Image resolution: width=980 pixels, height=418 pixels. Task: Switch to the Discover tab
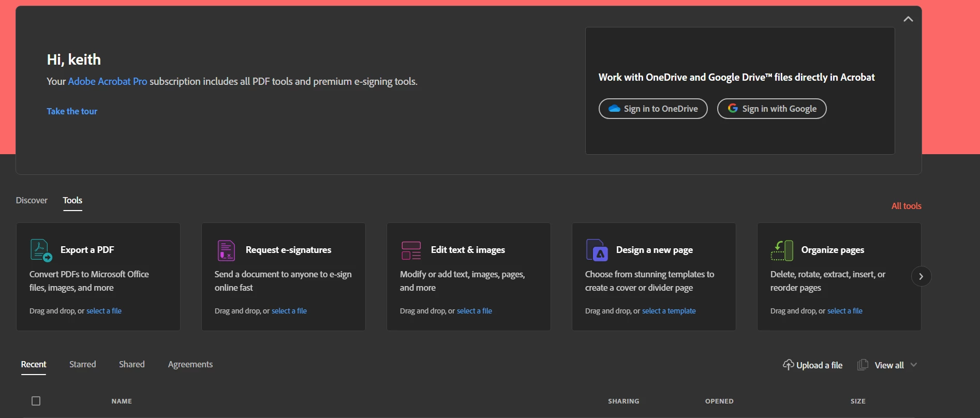tap(32, 200)
